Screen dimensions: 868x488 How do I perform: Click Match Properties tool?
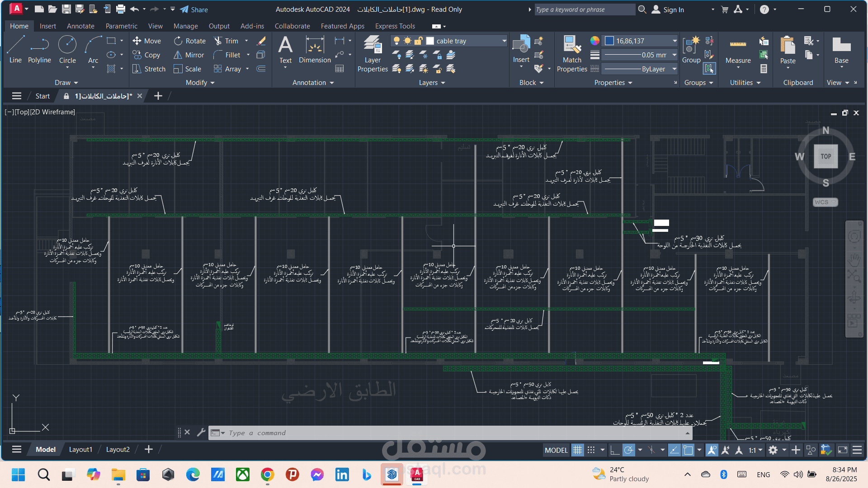click(x=572, y=53)
